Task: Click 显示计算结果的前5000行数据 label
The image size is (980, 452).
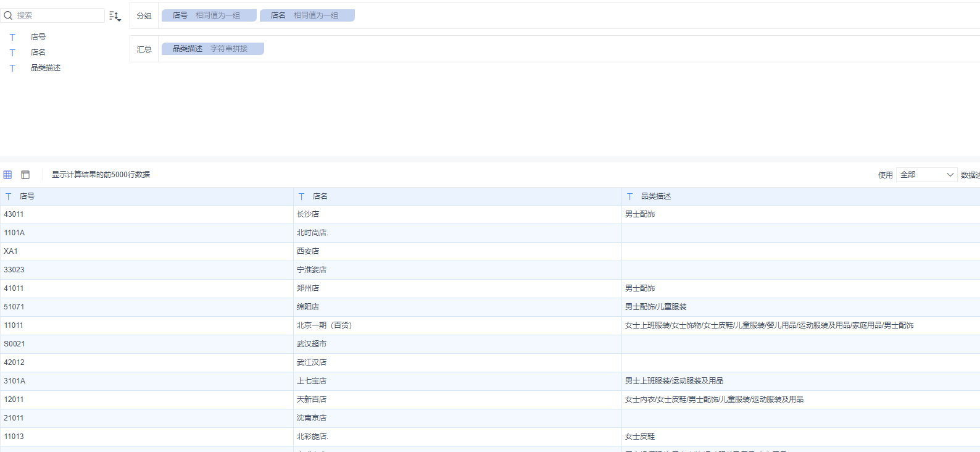Action: click(101, 175)
